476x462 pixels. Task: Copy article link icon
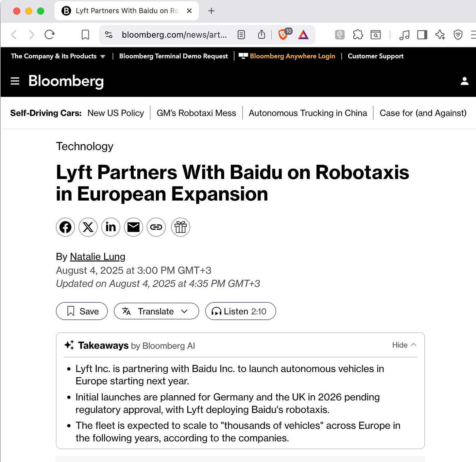click(x=156, y=227)
